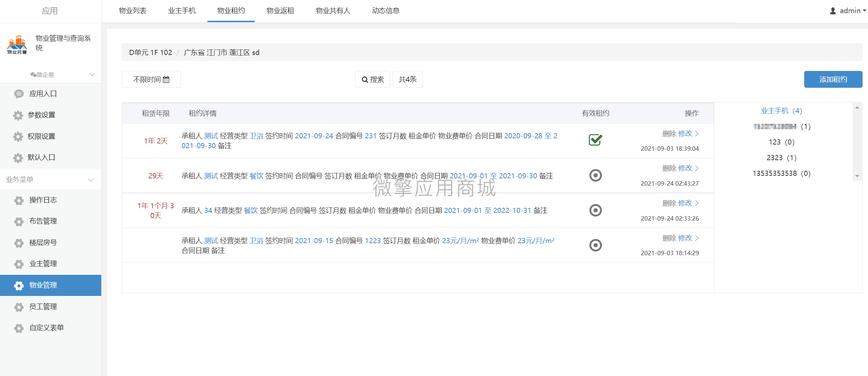Collapse the 业务菜单 sidebar section
The width and height of the screenshot is (868, 376).
point(91,180)
